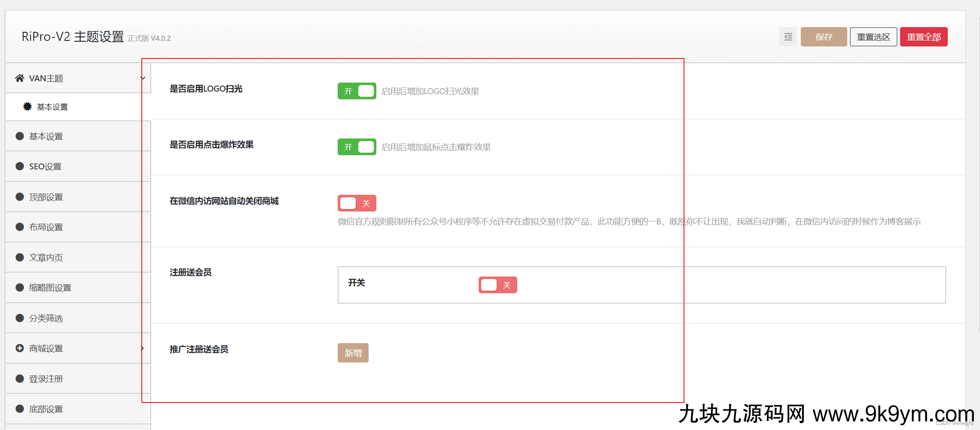The width and height of the screenshot is (980, 430).
Task: Expand the 商城设置 submenu arrow
Action: [x=142, y=348]
